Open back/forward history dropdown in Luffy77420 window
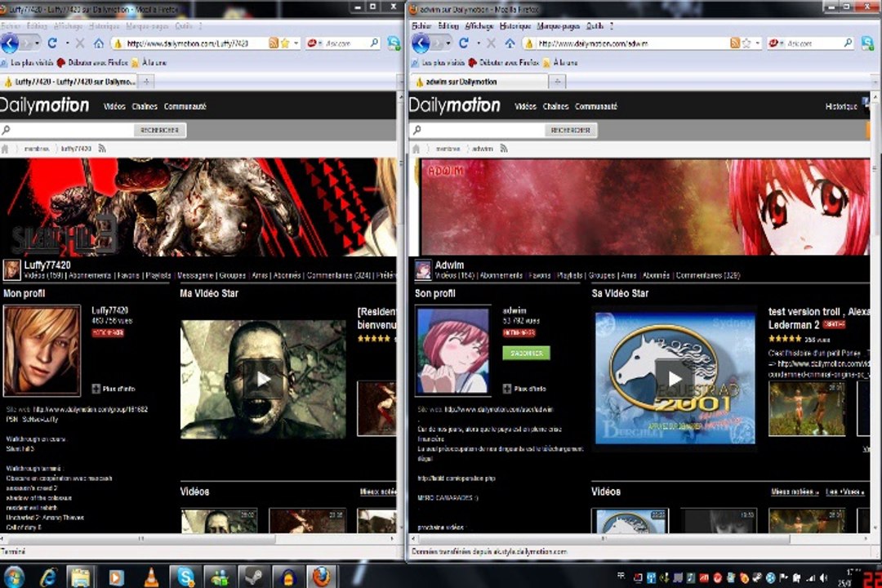Viewport: 882px width, 588px height. tap(37, 42)
